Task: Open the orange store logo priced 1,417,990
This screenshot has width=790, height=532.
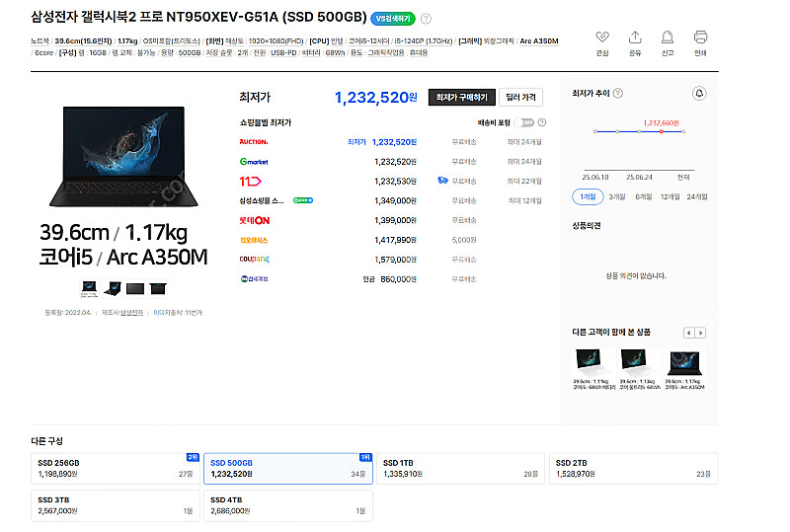Action: [x=254, y=240]
